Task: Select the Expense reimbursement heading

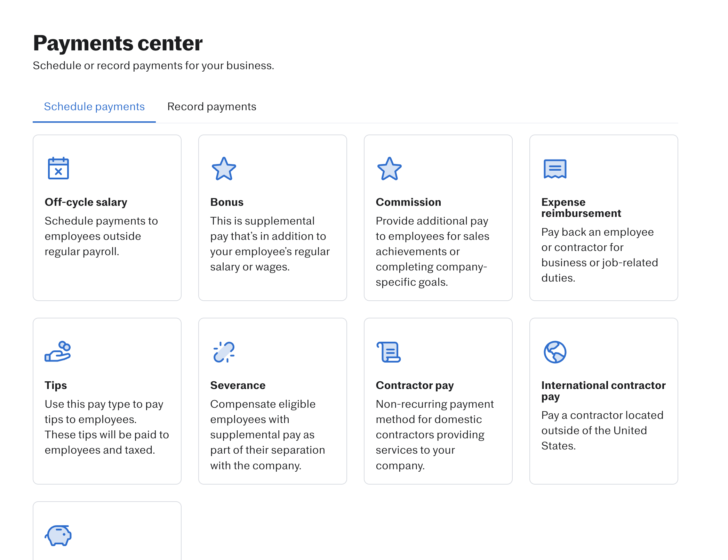Action: (581, 208)
